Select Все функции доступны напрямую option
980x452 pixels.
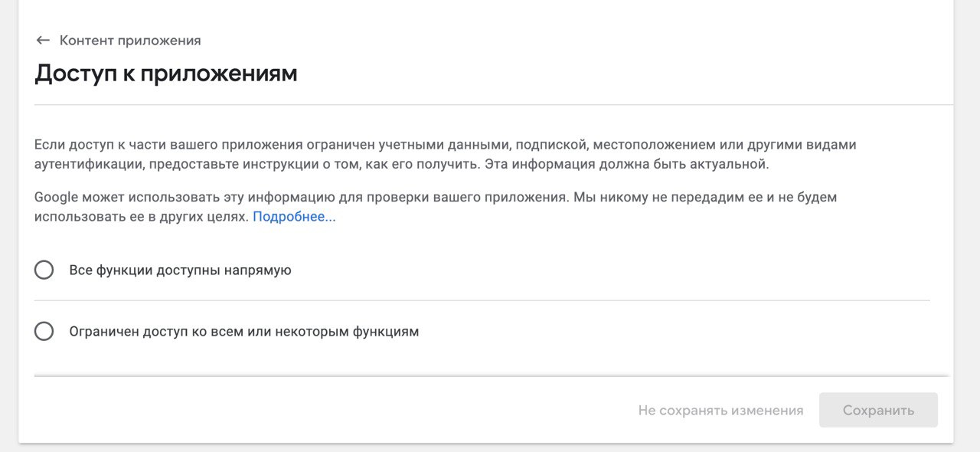tap(44, 270)
